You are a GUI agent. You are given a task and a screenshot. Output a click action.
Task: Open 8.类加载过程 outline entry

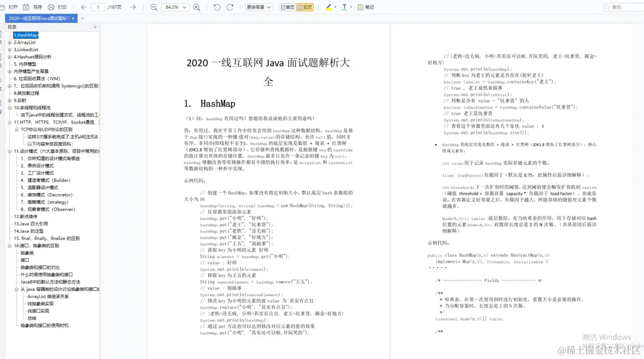(x=26, y=94)
